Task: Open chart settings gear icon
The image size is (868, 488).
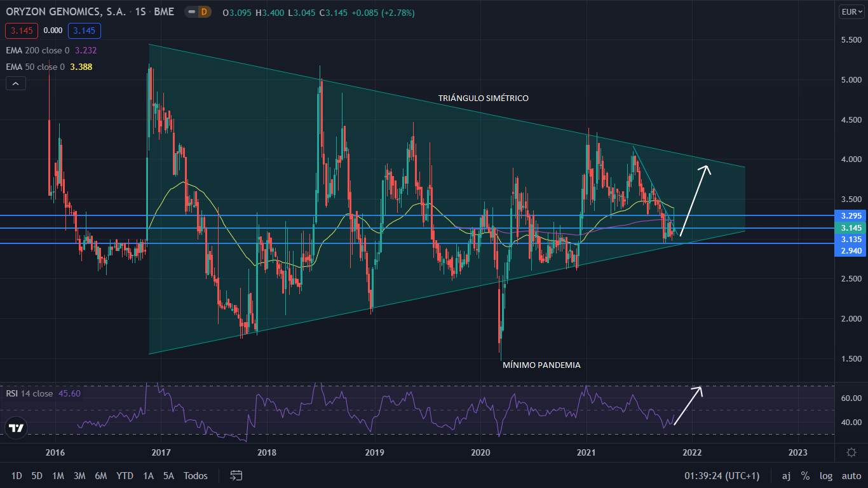Action: (x=851, y=452)
